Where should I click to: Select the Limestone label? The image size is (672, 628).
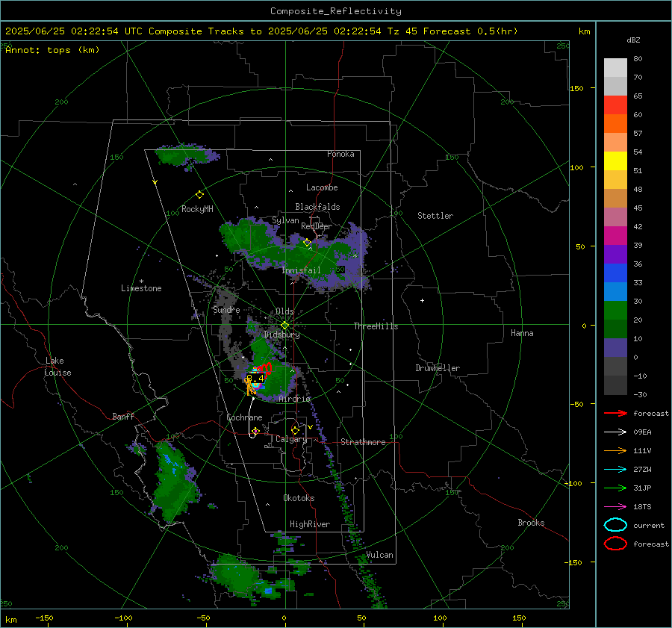[141, 288]
